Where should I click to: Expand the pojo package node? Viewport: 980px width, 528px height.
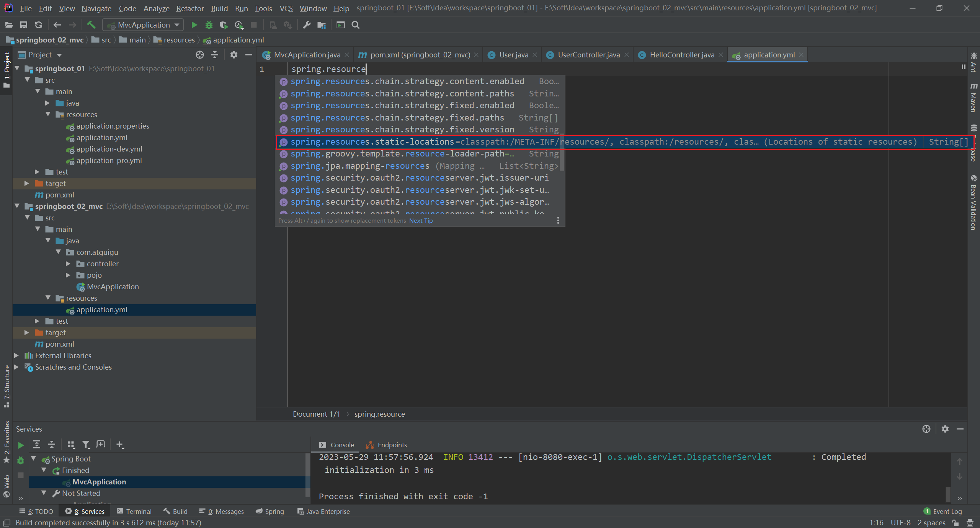[x=68, y=275]
